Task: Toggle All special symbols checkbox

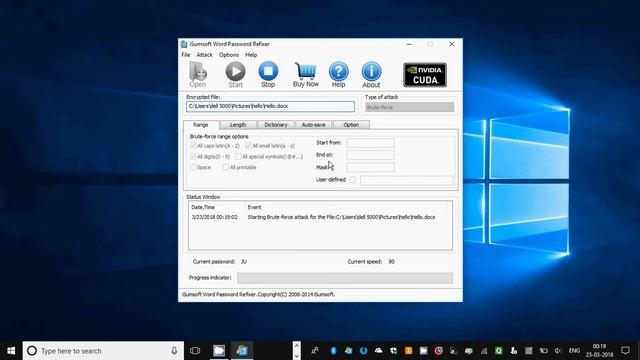Action: coord(238,156)
